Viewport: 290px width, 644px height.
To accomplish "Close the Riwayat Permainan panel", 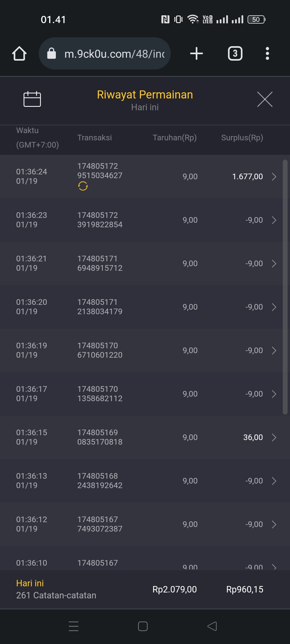I will click(x=265, y=99).
